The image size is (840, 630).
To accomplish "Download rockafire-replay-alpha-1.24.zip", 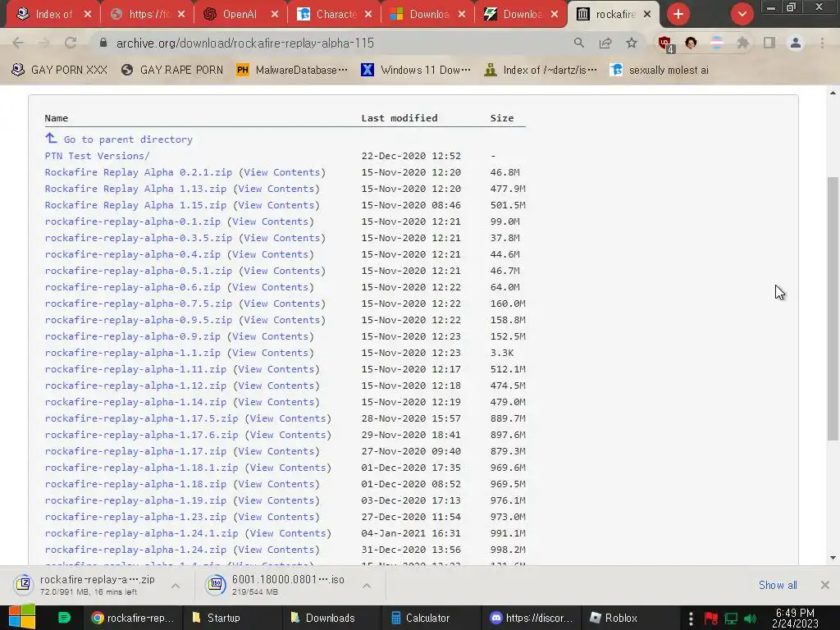I will 135,550.
